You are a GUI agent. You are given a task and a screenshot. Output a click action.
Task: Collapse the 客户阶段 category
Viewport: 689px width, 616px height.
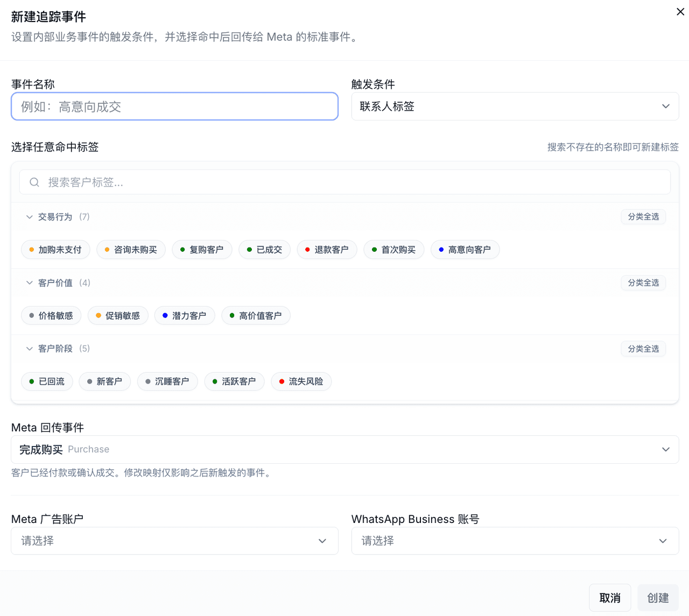click(30, 349)
